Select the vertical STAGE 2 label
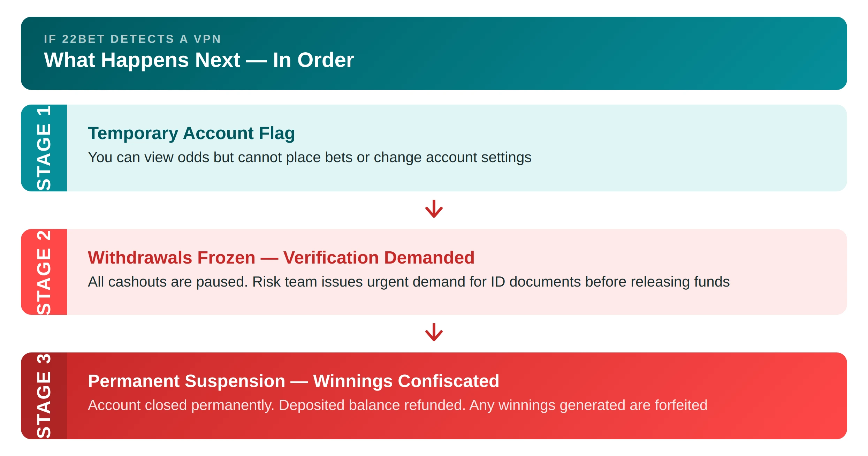Screen dimensions: 868x456 (44, 272)
